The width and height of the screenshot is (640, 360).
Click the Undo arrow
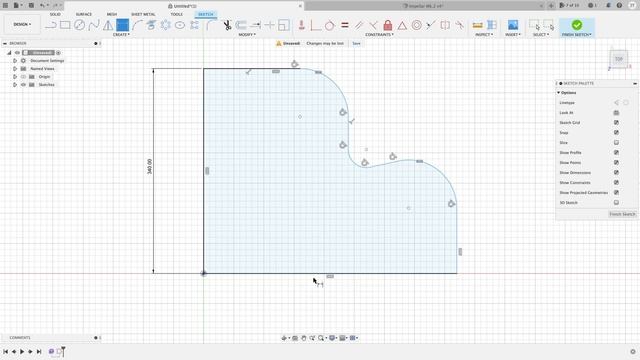coord(42,6)
